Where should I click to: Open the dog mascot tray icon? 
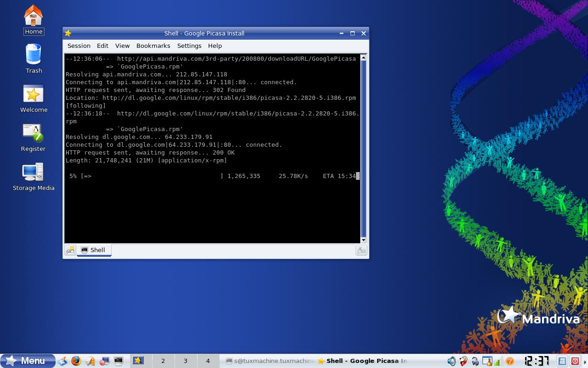tap(464, 361)
